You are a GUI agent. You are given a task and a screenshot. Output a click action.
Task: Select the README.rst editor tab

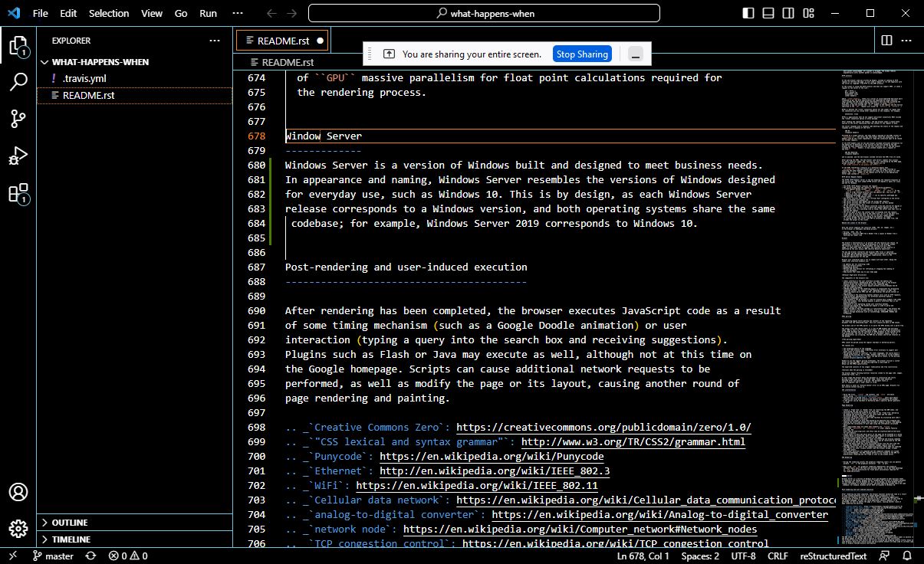click(x=282, y=41)
